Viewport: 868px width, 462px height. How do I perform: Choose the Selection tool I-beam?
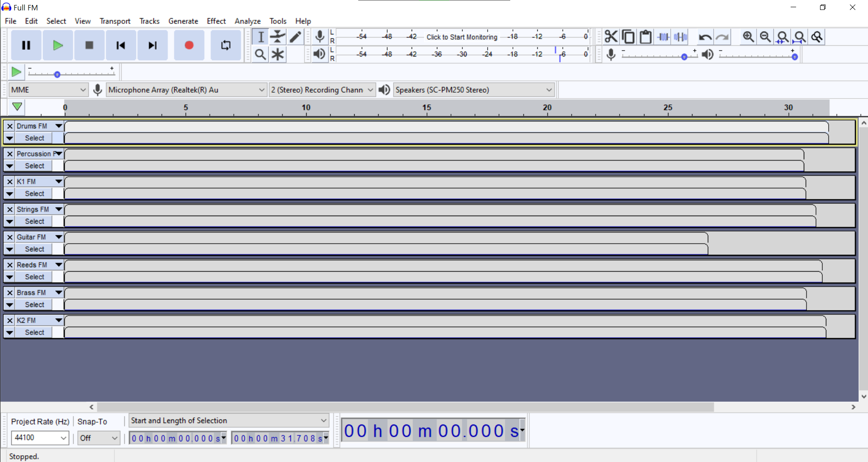point(261,37)
